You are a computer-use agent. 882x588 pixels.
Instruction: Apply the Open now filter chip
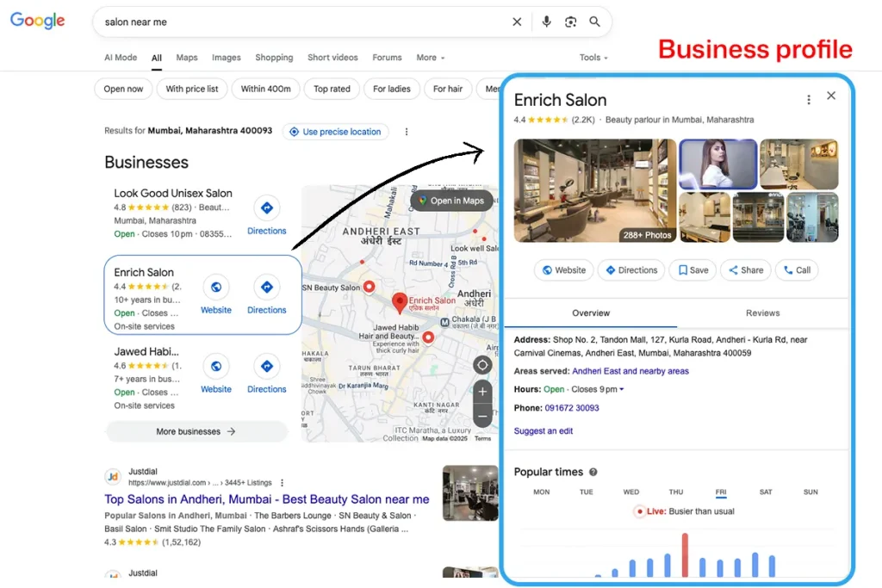(x=123, y=89)
